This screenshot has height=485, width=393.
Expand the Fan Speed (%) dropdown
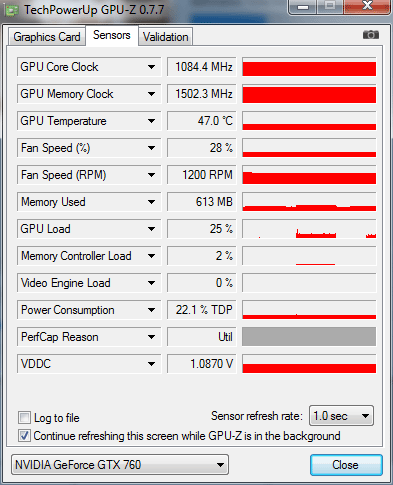coord(151,148)
